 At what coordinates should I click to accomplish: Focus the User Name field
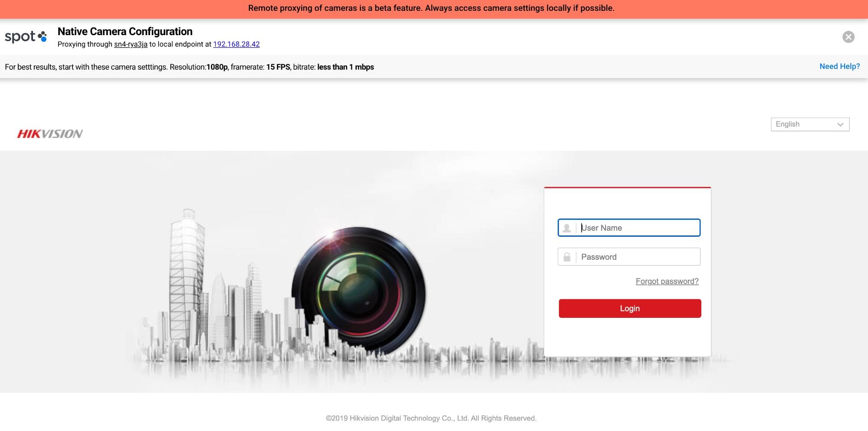pyautogui.click(x=629, y=228)
